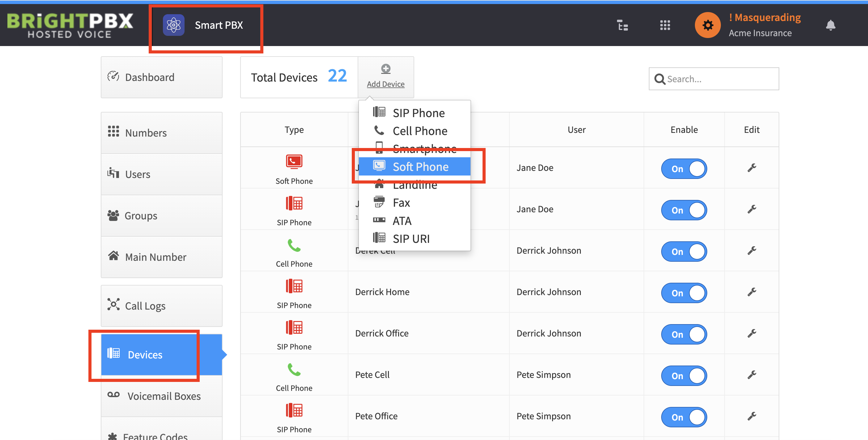The width and height of the screenshot is (868, 440).
Task: Go to the Dashboard section
Action: point(161,77)
